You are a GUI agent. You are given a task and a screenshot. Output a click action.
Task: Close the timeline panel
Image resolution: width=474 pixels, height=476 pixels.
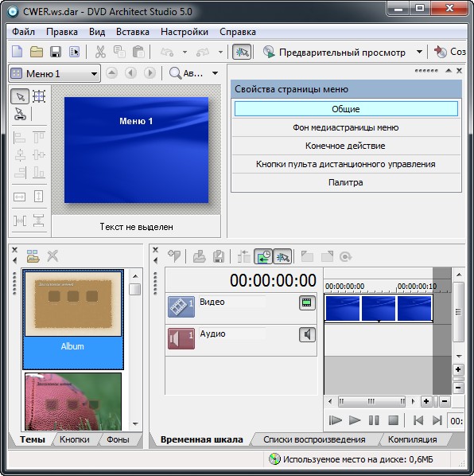pos(155,250)
